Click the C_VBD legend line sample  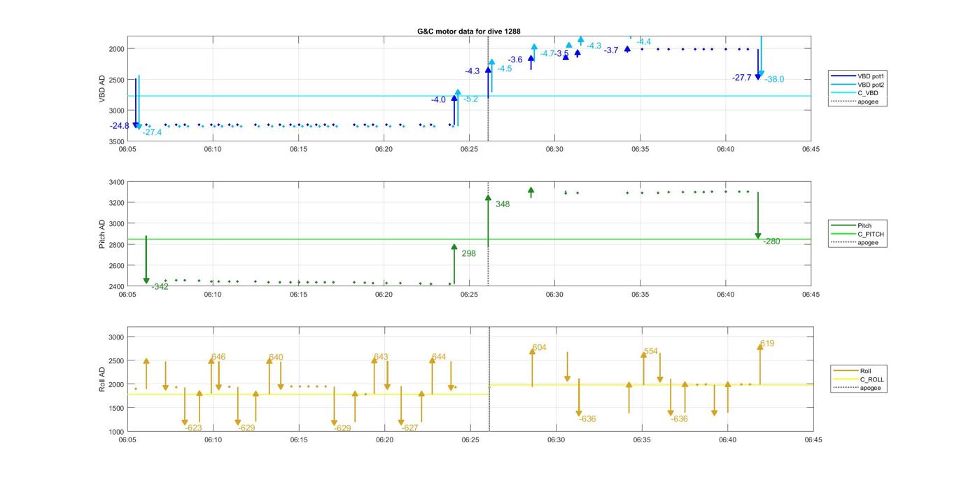click(843, 93)
